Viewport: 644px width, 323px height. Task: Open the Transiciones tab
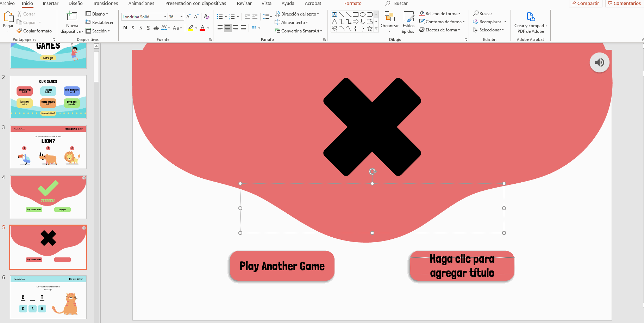(105, 3)
